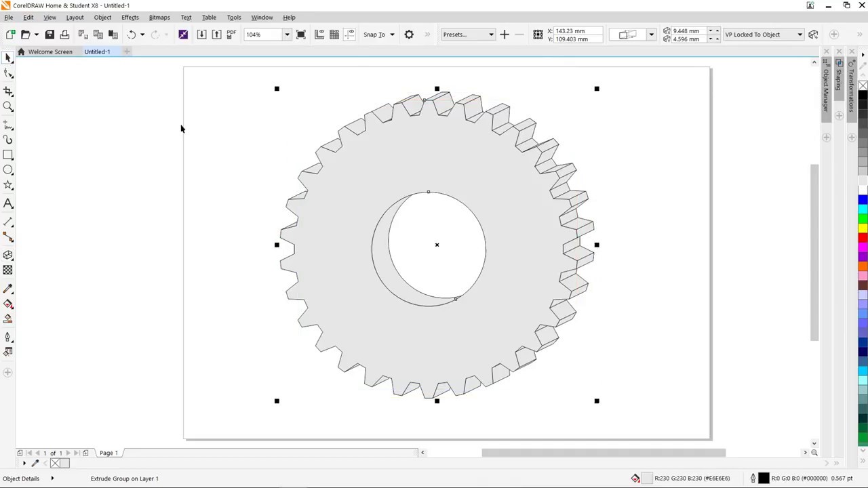Open the Edit menu
The height and width of the screenshot is (488, 868).
click(x=28, y=18)
